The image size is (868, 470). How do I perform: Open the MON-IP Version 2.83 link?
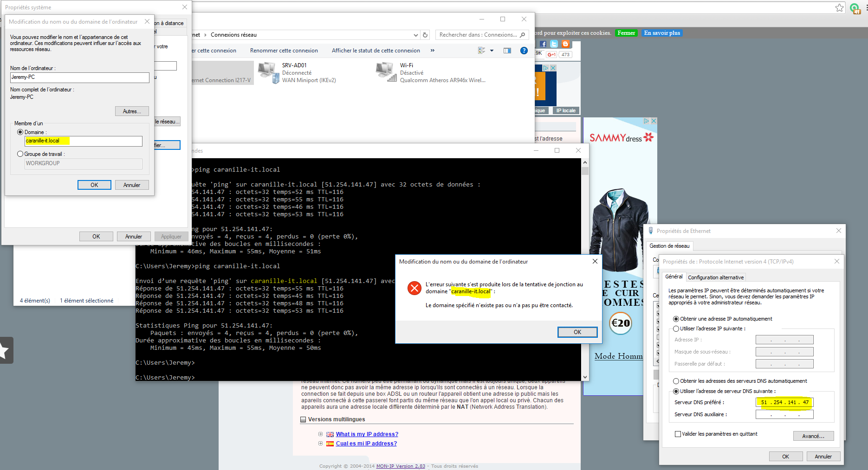[401, 466]
